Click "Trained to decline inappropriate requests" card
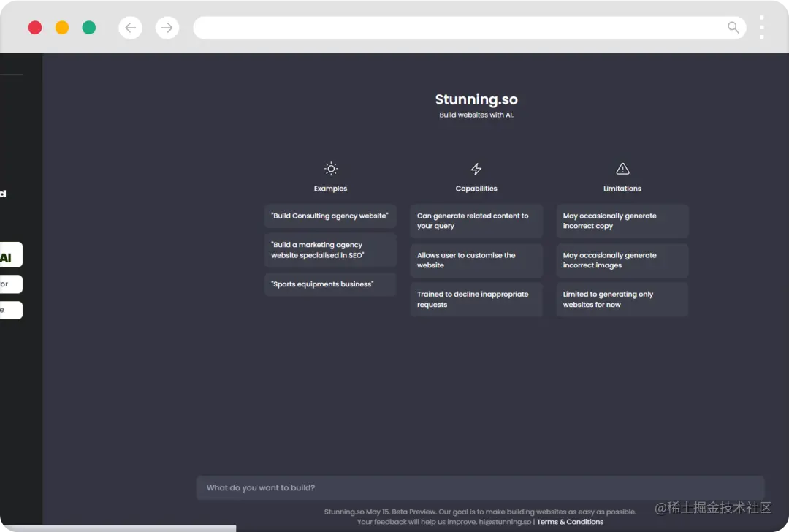This screenshot has height=532, width=789. coord(476,300)
